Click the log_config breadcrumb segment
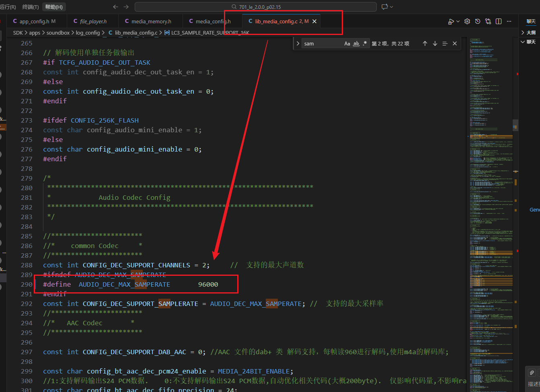 point(88,33)
